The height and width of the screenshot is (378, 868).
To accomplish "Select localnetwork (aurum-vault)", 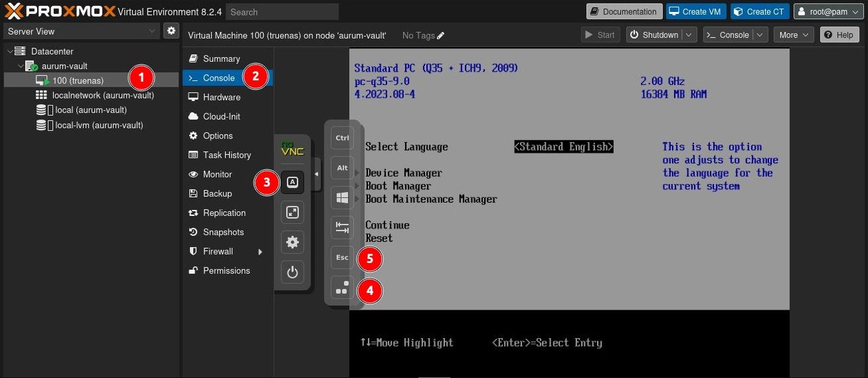I will tap(103, 95).
